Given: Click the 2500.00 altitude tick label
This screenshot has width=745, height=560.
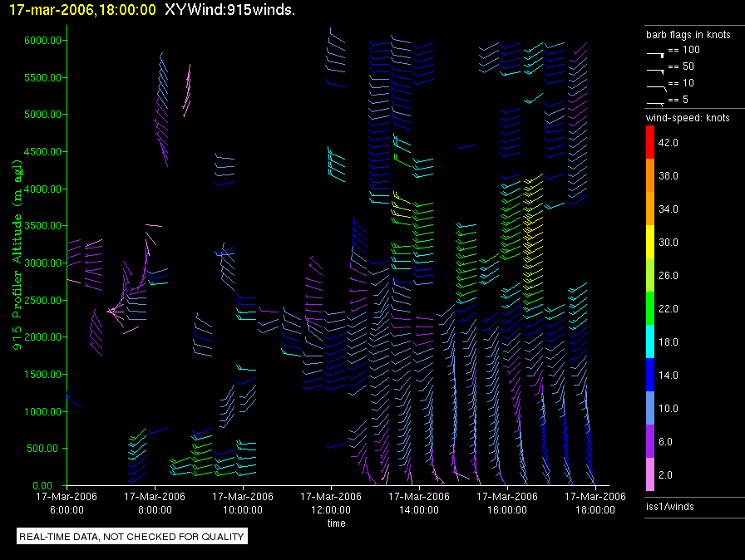Looking at the screenshot, I should pos(42,301).
